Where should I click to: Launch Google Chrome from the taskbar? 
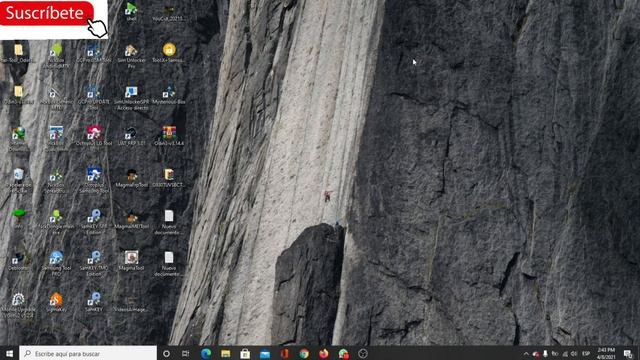(x=304, y=353)
